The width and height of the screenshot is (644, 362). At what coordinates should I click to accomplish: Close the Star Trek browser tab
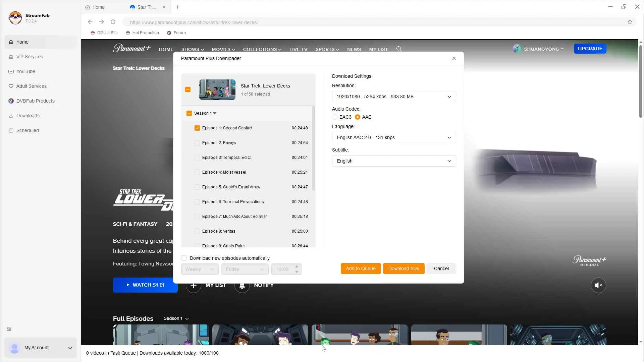pyautogui.click(x=164, y=7)
